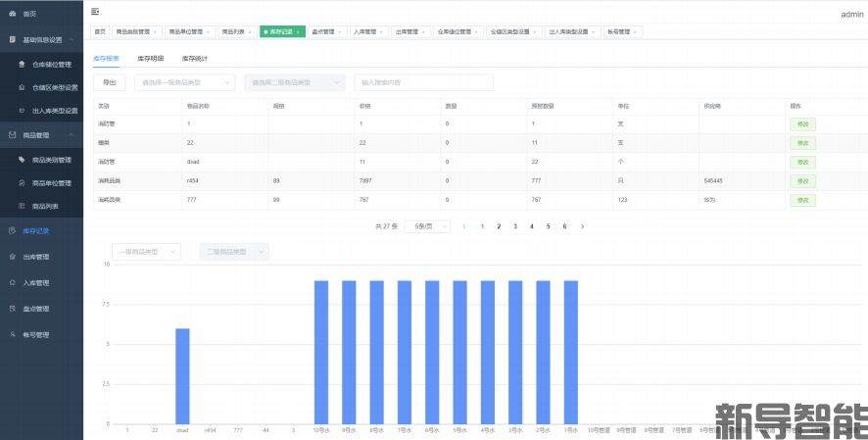The width and height of the screenshot is (868, 440).
Task: Open the page size 5条/页 dropdown
Action: coord(427,226)
